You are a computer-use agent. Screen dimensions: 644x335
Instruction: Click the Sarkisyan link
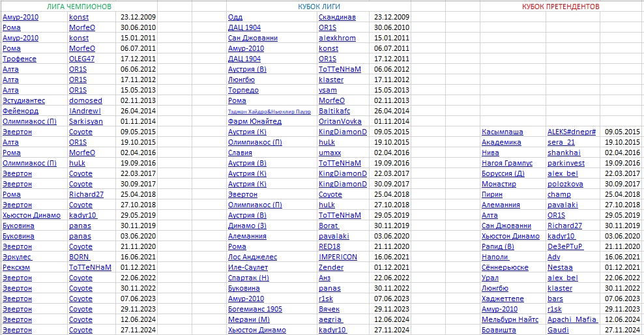click(x=86, y=121)
